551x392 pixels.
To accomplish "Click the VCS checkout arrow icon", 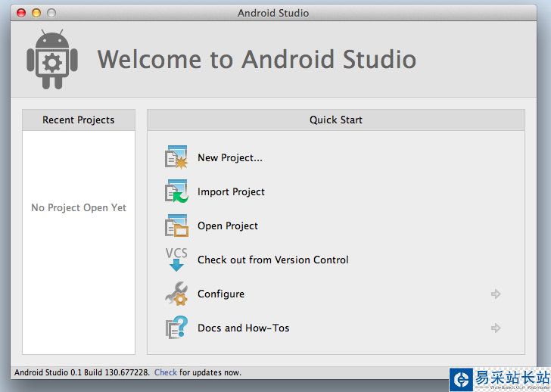I will [x=176, y=260].
